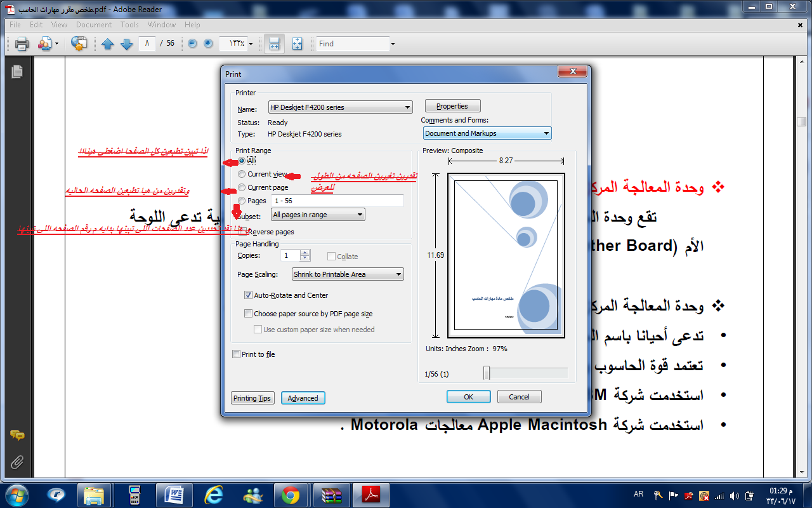This screenshot has height=508, width=812.
Task: Open Comments and Forms dropdown
Action: click(x=487, y=133)
